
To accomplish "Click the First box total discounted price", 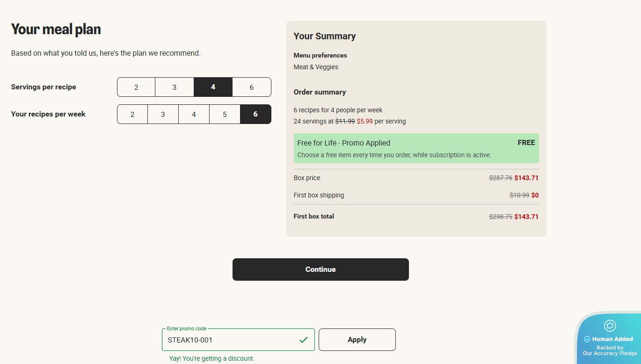I will pos(526,217).
